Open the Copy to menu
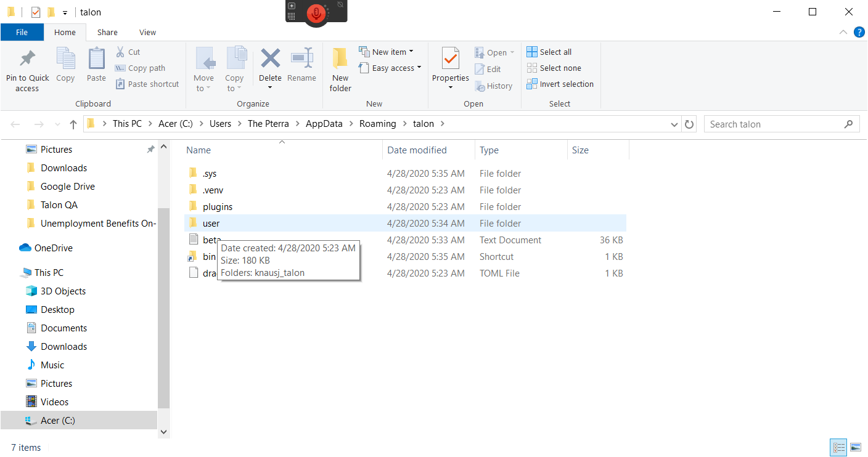 click(234, 69)
